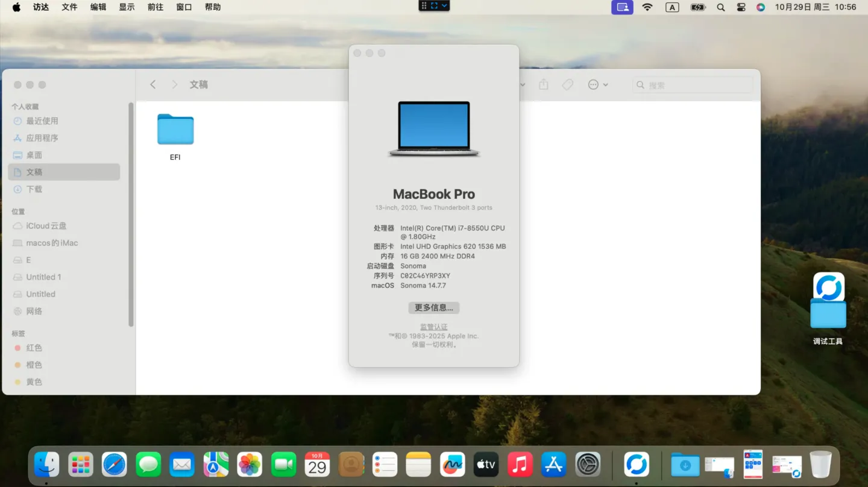Open Safari from the Dock

coord(114,464)
